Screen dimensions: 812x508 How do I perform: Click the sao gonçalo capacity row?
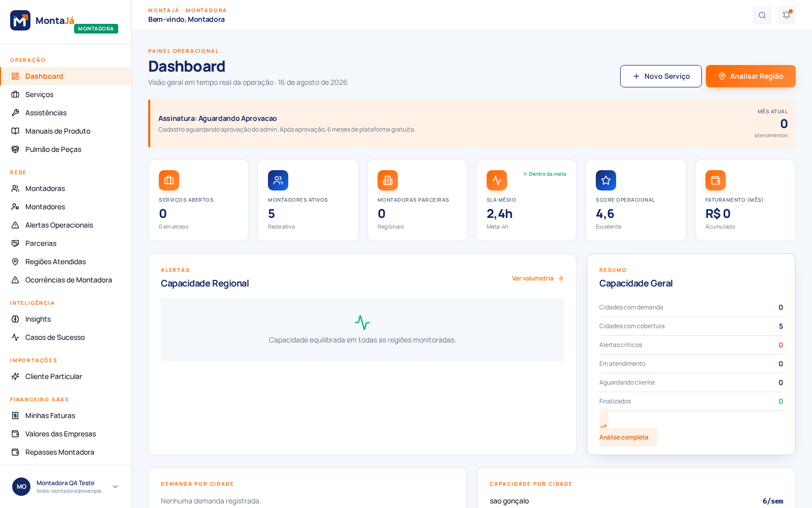click(x=636, y=501)
